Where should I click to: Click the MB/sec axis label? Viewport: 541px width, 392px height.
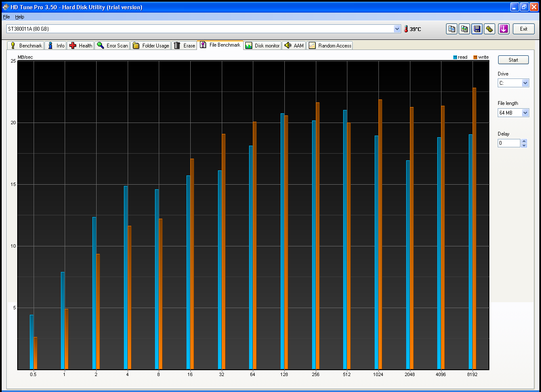[25, 57]
